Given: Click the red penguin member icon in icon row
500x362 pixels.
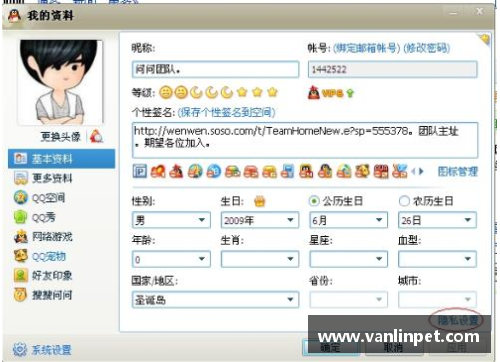Looking at the screenshot, I should coord(176,171).
